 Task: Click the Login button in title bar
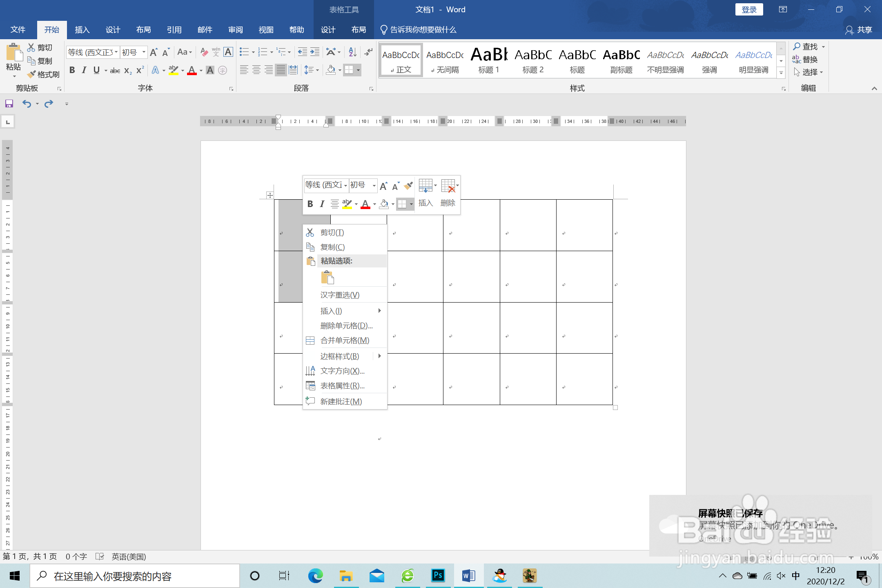click(x=749, y=9)
